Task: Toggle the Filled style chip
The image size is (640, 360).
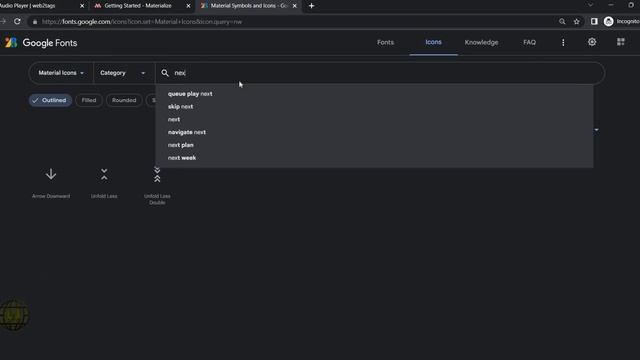Action: [x=89, y=100]
